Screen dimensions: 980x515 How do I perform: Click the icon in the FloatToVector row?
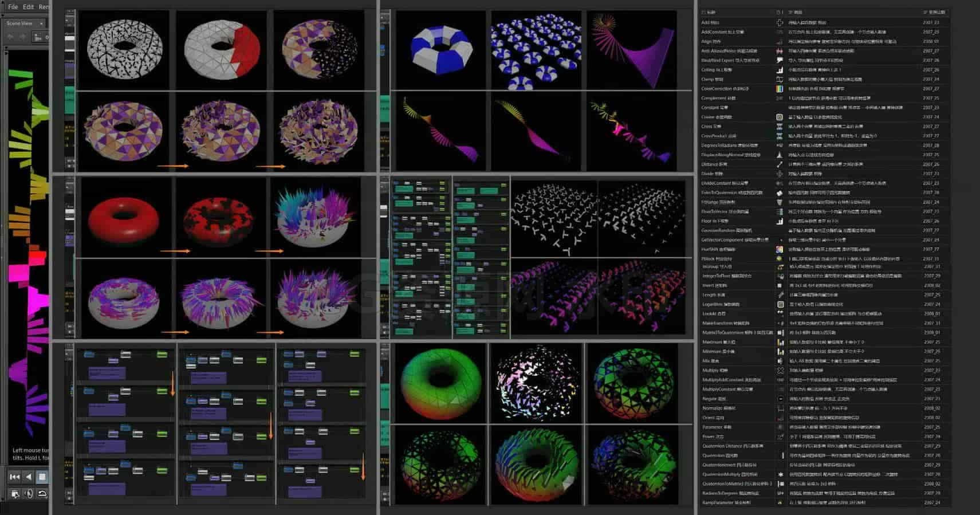pyautogui.click(x=780, y=211)
